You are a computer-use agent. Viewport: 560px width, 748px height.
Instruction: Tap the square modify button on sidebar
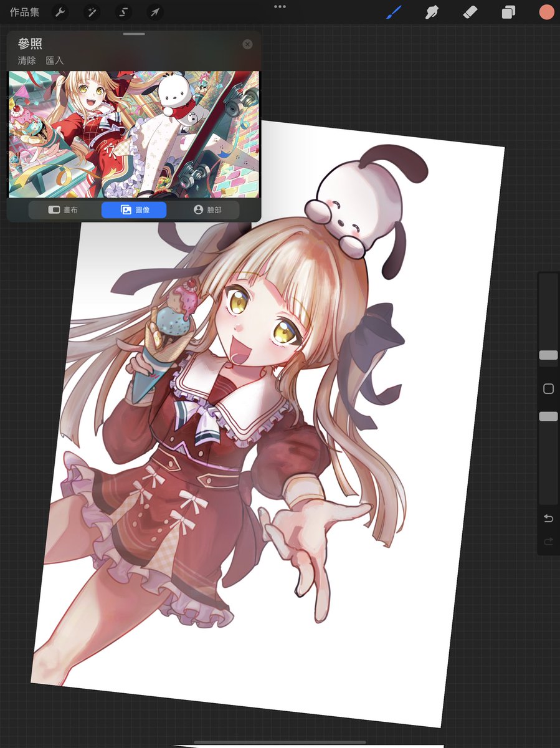[x=549, y=389]
